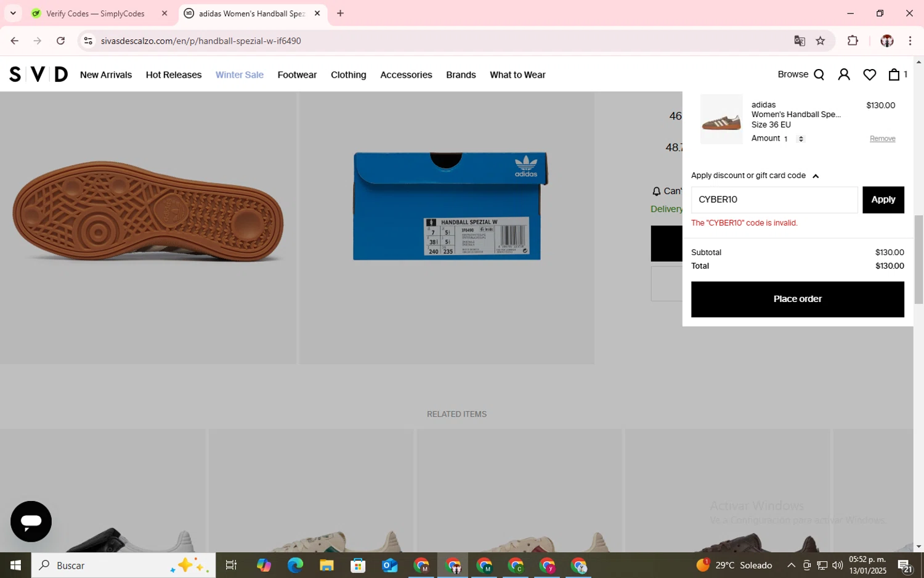The width and height of the screenshot is (924, 578).
Task: Click the cart item shoe thumbnail
Action: tap(721, 119)
